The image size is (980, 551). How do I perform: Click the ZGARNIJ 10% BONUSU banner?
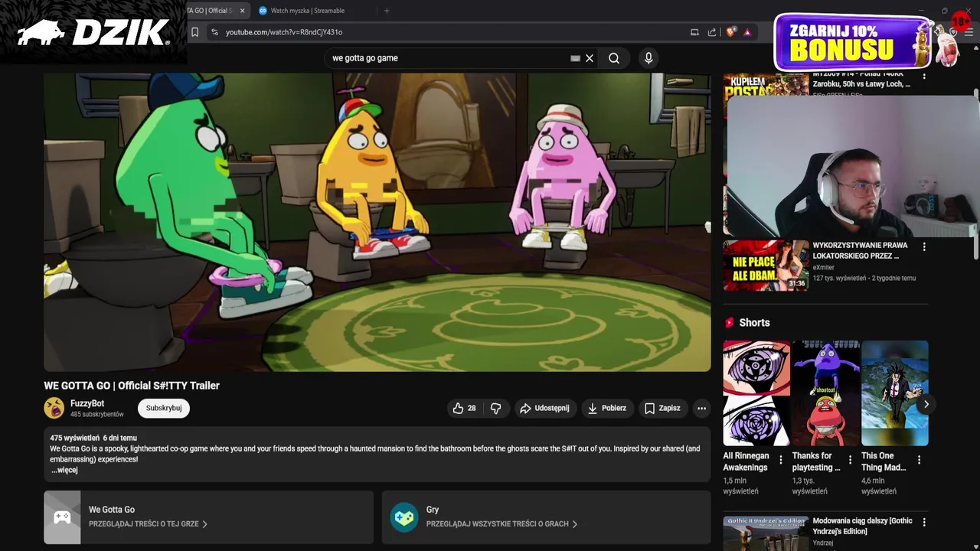(854, 43)
